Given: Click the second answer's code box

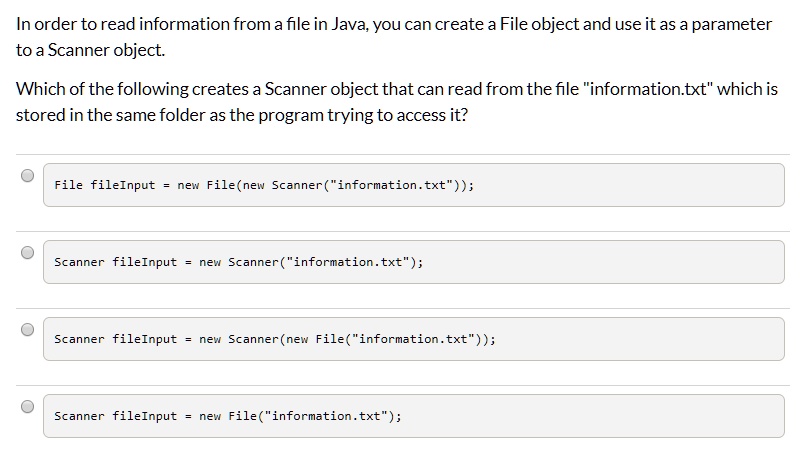Looking at the screenshot, I should coord(600,263).
